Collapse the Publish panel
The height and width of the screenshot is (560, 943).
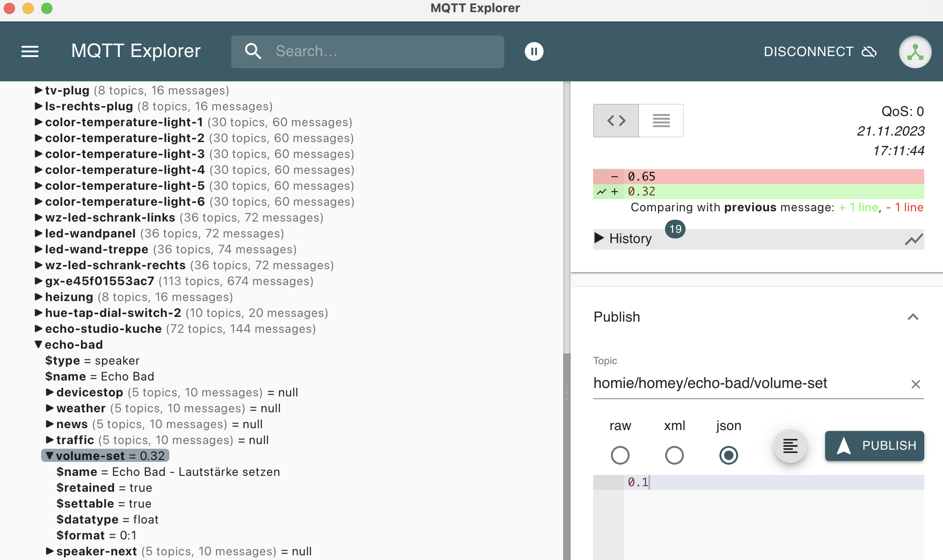coord(913,317)
